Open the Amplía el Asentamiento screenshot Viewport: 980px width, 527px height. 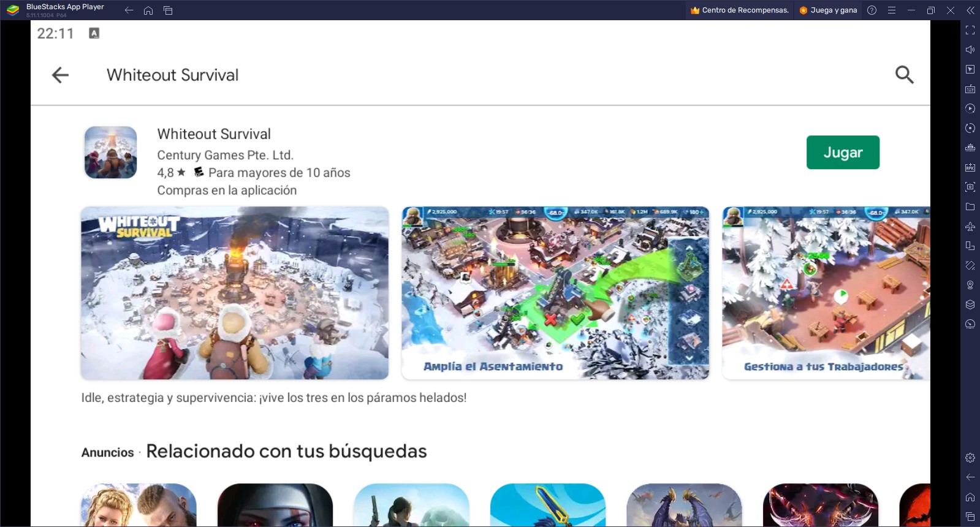pyautogui.click(x=555, y=293)
